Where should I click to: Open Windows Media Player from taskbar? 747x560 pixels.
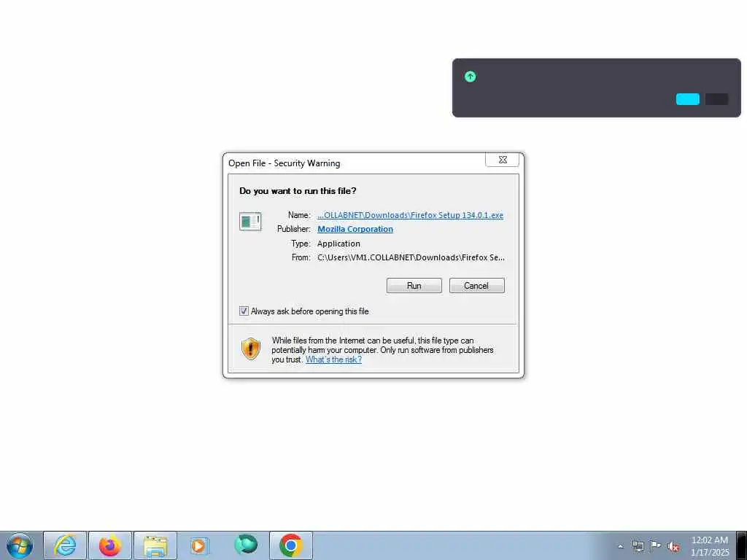[200, 545]
